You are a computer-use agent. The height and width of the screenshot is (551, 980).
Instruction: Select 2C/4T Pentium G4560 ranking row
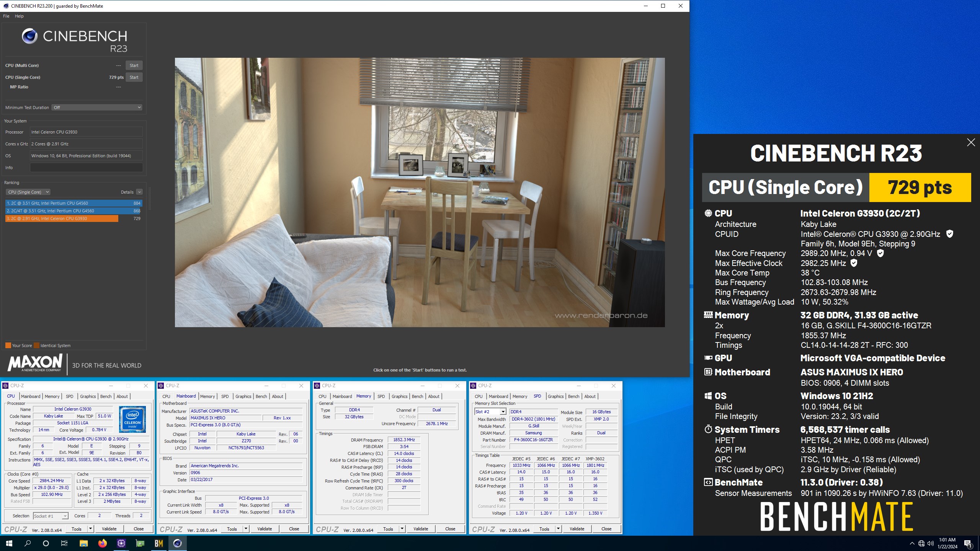74,211
